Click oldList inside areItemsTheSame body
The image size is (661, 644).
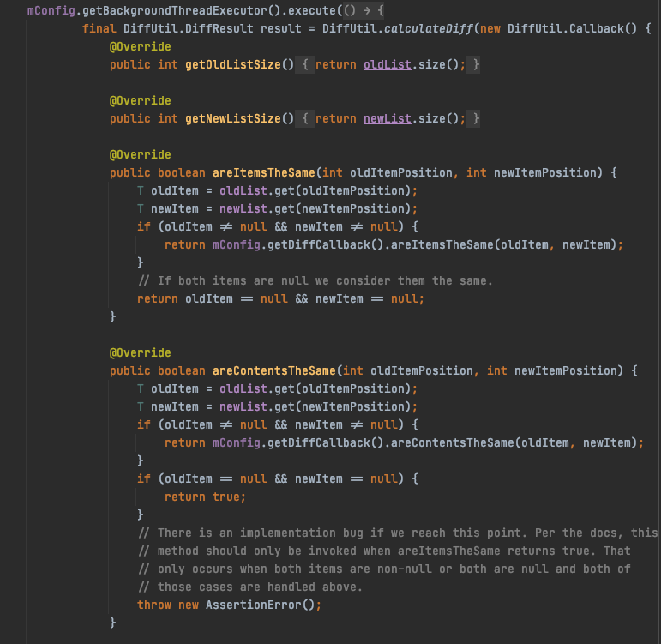pos(243,190)
